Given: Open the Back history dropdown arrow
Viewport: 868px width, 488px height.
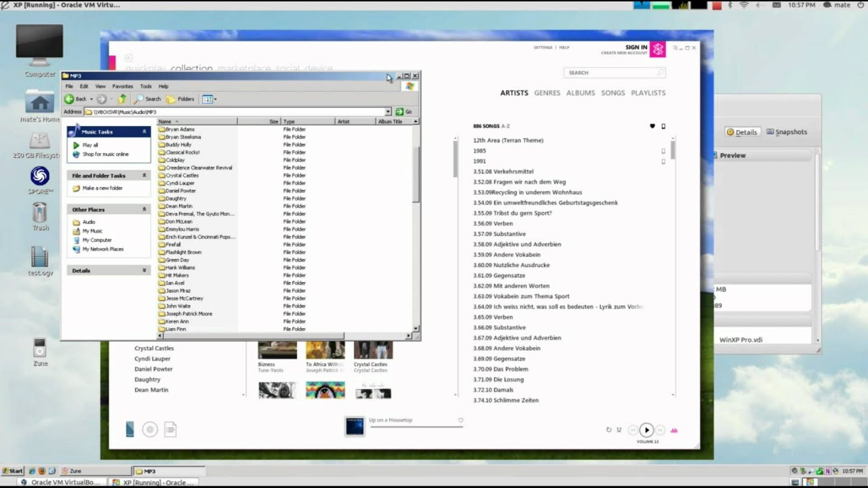Looking at the screenshot, I should (x=92, y=99).
